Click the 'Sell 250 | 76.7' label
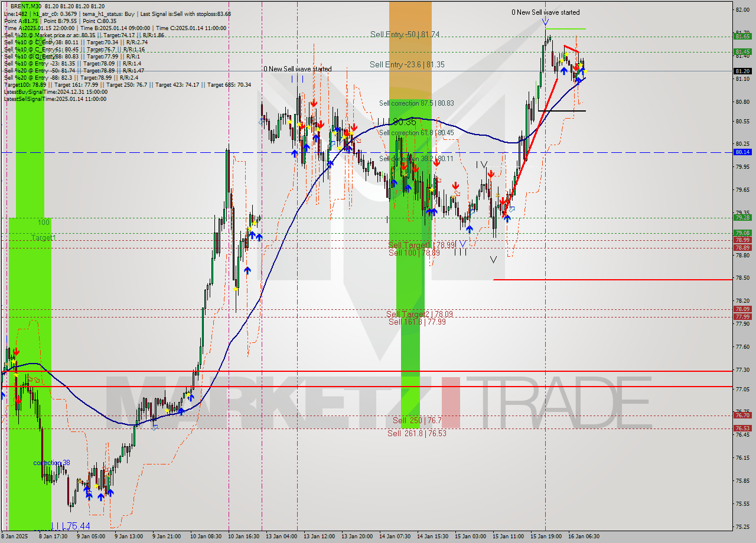Image resolution: width=756 pixels, height=543 pixels. (417, 421)
